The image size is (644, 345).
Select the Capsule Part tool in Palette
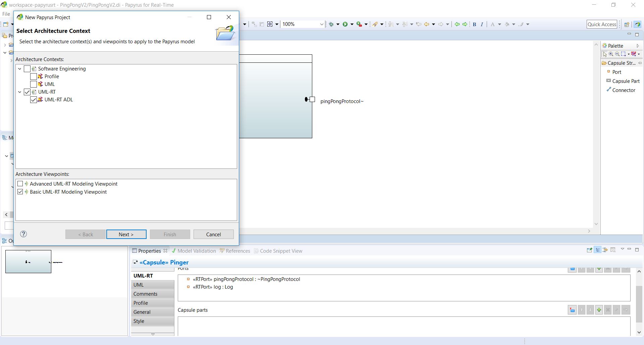click(623, 81)
